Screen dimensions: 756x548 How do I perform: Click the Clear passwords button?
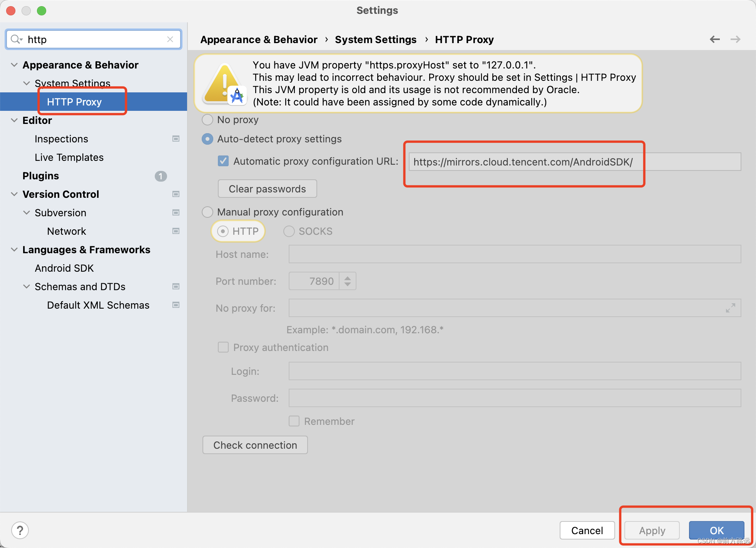pyautogui.click(x=267, y=189)
